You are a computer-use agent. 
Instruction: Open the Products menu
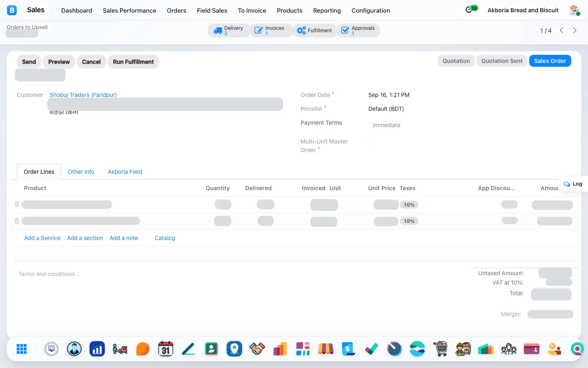point(290,11)
